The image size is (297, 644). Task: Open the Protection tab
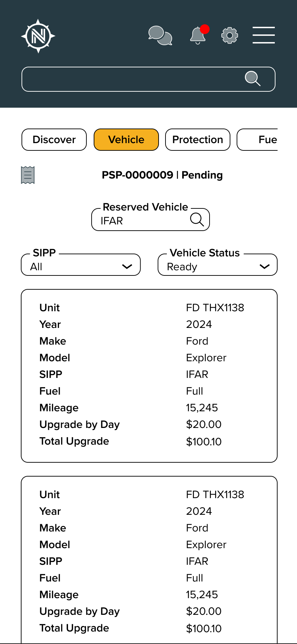(198, 140)
